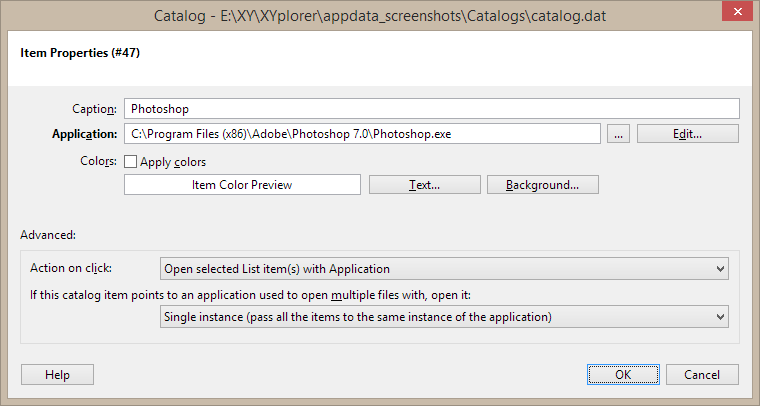760x406 pixels.
Task: Open the Background... color picker button
Action: [542, 185]
